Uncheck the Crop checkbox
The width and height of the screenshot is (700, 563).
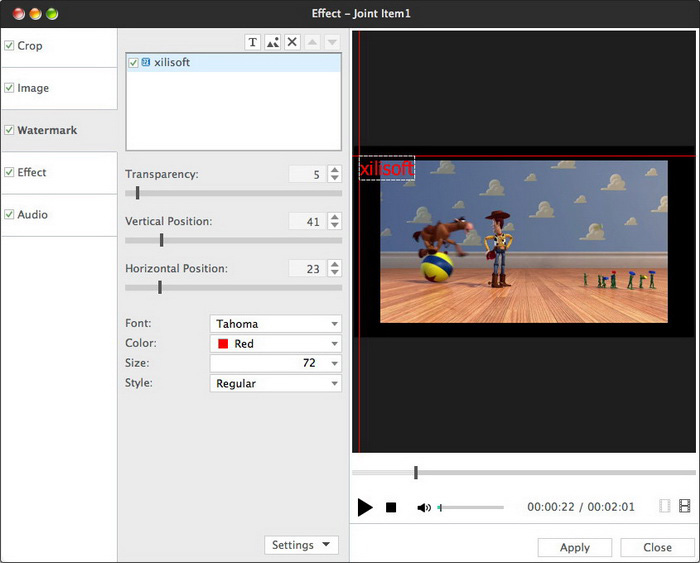coord(9,46)
